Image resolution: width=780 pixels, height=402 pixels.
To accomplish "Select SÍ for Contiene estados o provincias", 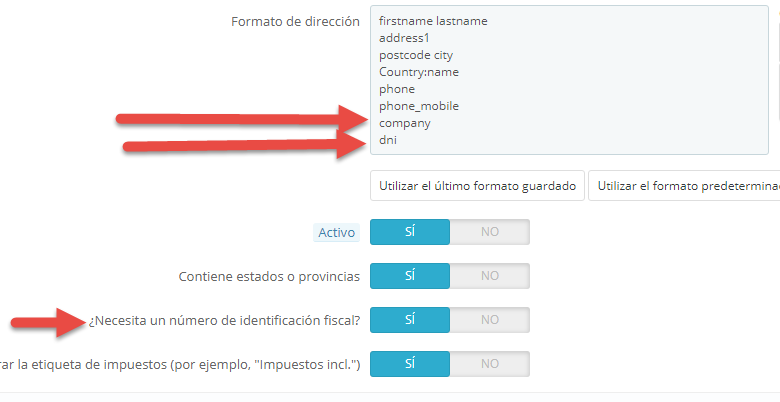I will [410, 276].
